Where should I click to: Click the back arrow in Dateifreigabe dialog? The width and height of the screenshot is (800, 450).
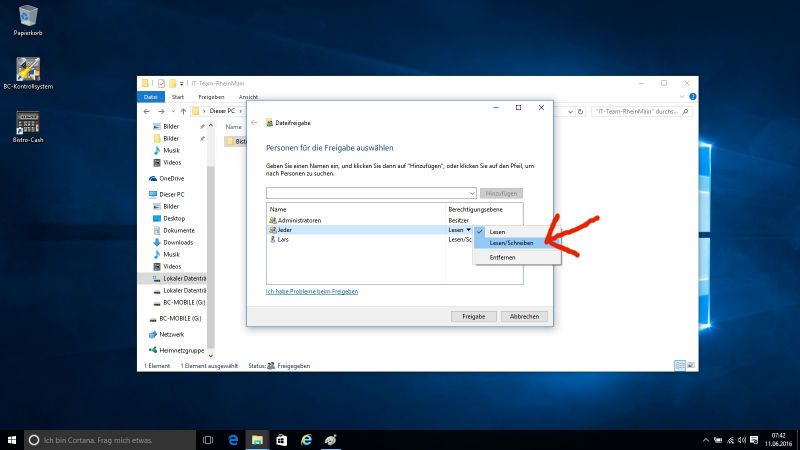(x=254, y=123)
